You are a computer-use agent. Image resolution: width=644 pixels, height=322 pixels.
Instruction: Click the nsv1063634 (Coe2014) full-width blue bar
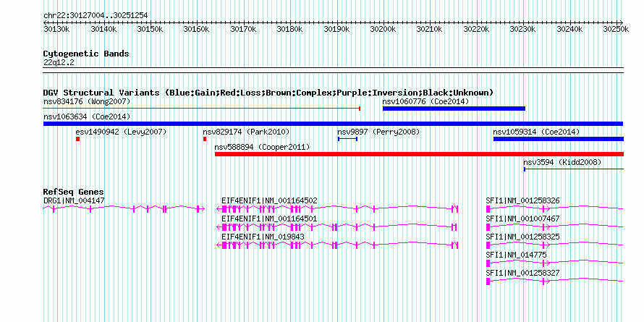[333, 124]
